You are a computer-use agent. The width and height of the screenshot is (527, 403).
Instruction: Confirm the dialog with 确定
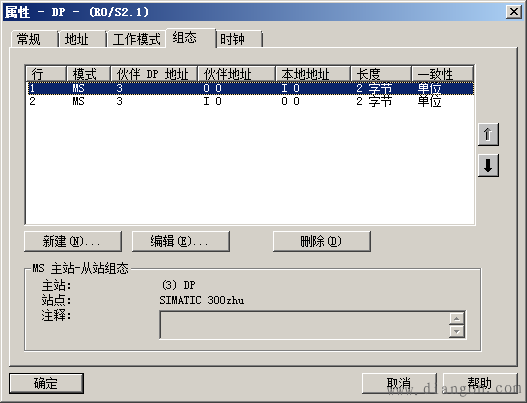[46, 383]
